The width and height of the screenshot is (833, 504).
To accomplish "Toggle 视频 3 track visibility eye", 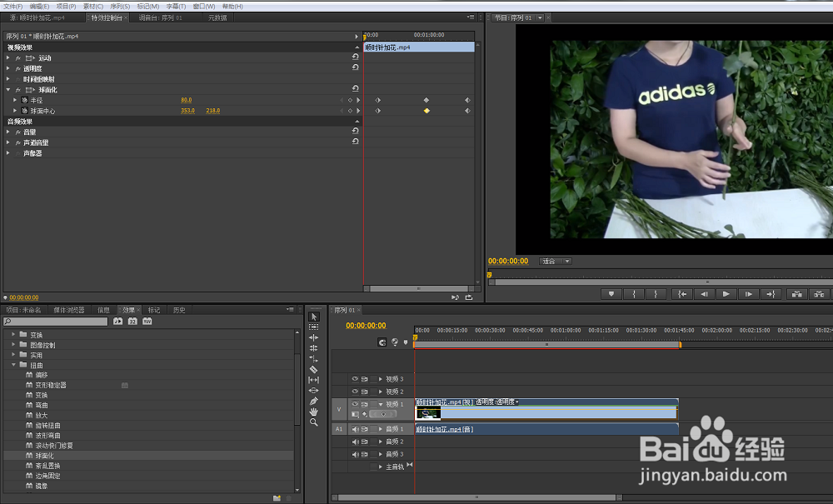I will [355, 379].
